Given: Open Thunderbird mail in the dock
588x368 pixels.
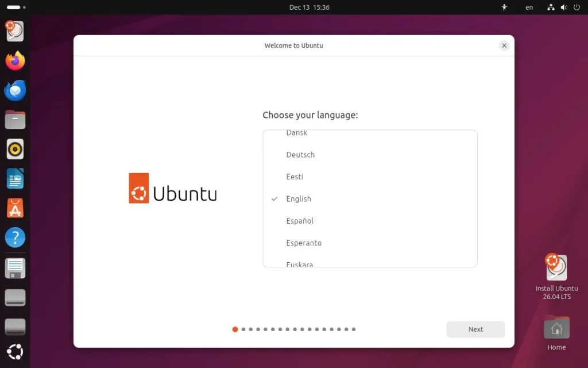Looking at the screenshot, I should [15, 90].
